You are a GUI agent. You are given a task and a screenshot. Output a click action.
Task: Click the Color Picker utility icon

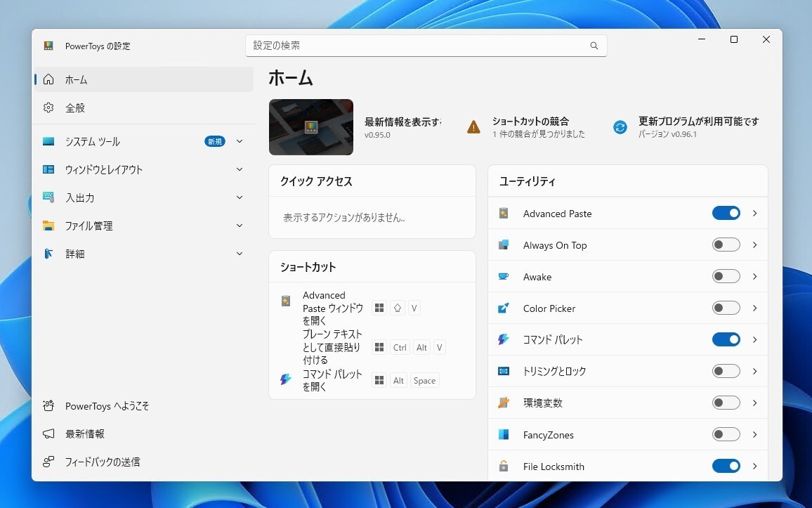[504, 308]
